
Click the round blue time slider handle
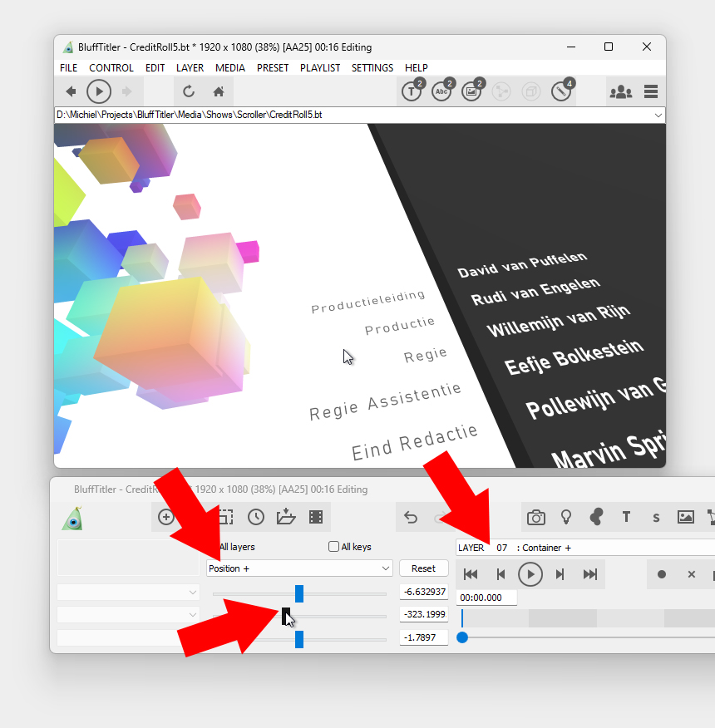tap(461, 637)
